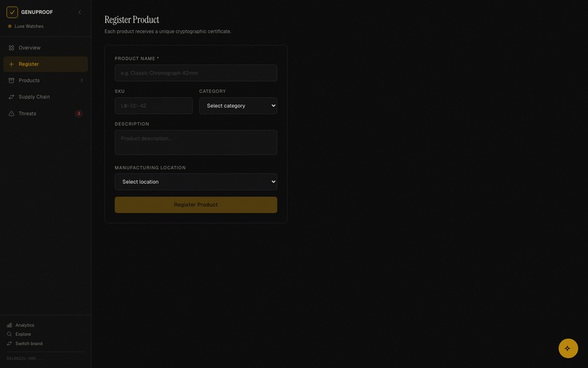Open the Select location dropdown
This screenshot has width=588, height=368.
click(x=196, y=182)
